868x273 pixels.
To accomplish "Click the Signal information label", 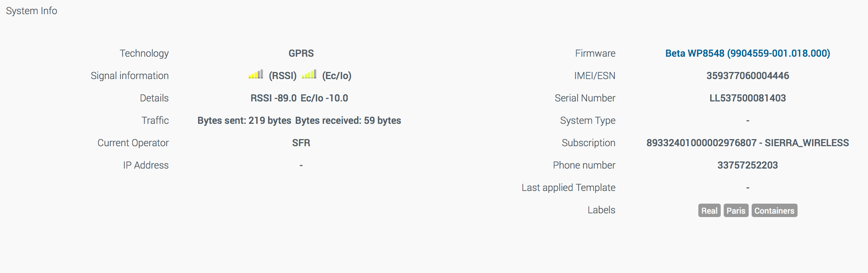I will click(x=130, y=76).
